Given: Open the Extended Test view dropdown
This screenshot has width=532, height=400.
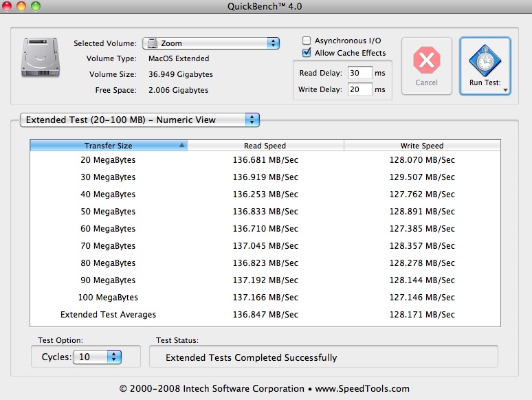Looking at the screenshot, I should click(140, 120).
